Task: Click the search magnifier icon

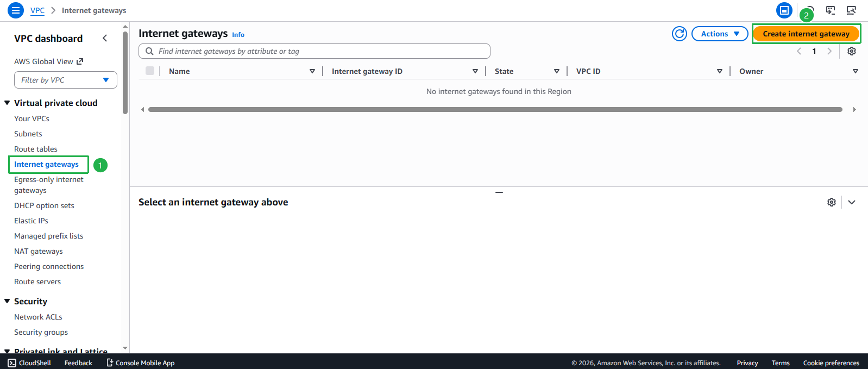Action: tap(149, 51)
